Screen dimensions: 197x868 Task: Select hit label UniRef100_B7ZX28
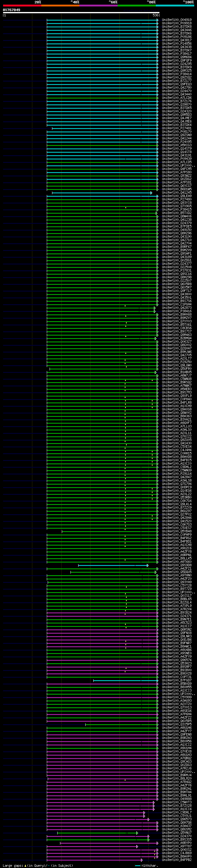(x=177, y=805)
